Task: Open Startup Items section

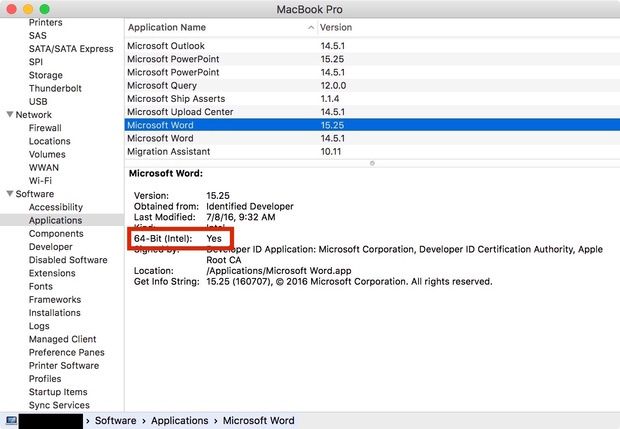Action: point(58,392)
